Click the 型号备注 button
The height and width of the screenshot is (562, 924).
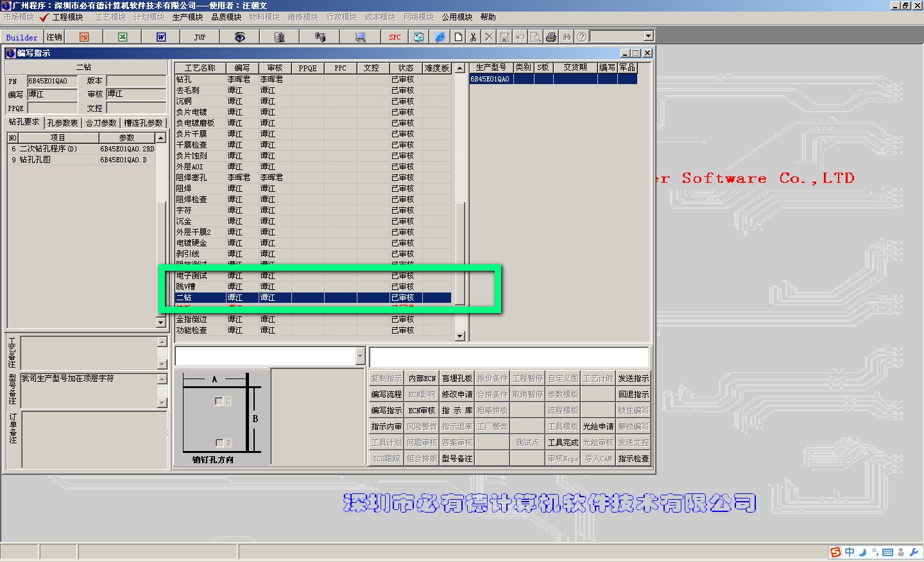tap(457, 459)
